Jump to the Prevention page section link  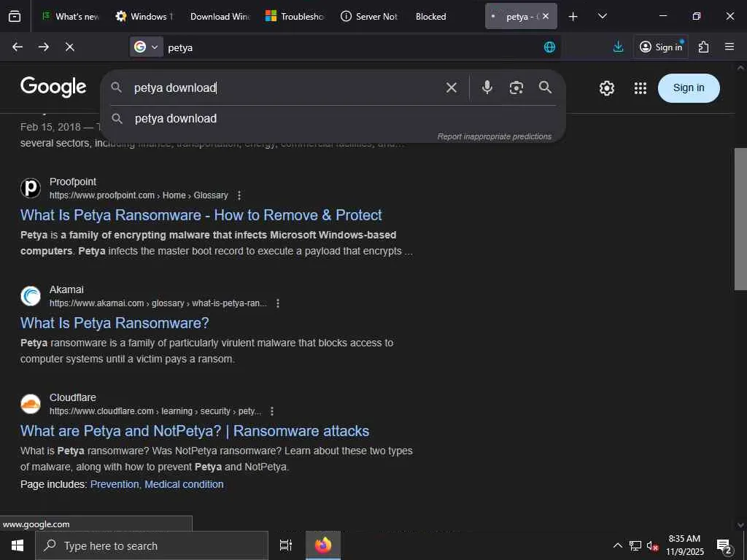coord(115,484)
